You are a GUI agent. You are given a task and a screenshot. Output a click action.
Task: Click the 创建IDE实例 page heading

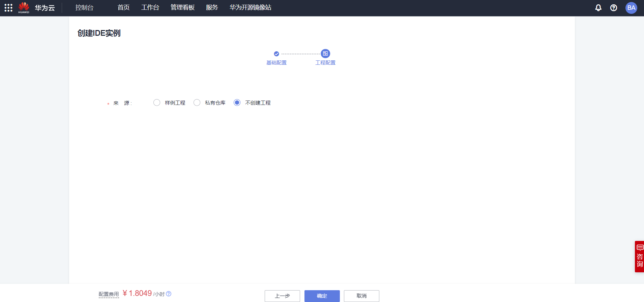[99, 33]
